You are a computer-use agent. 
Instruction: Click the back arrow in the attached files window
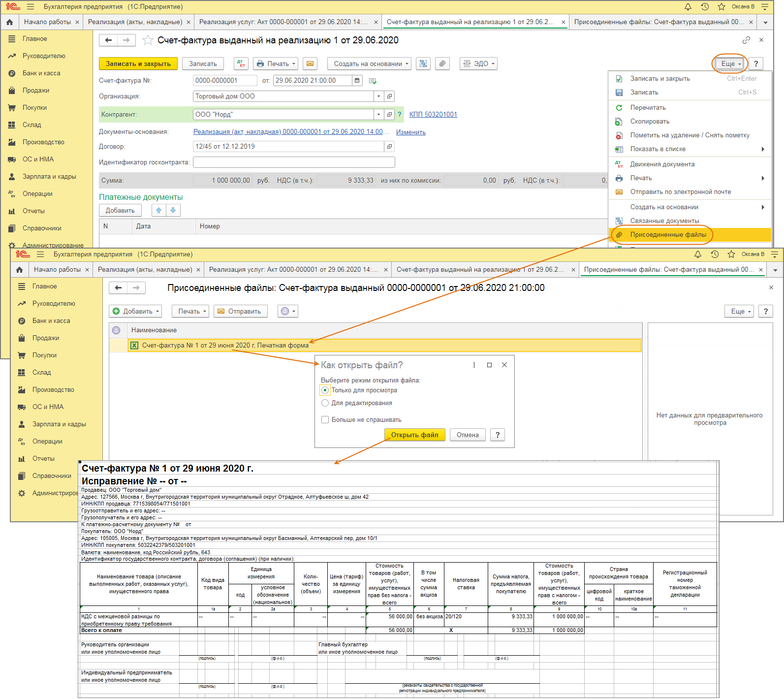(x=118, y=287)
